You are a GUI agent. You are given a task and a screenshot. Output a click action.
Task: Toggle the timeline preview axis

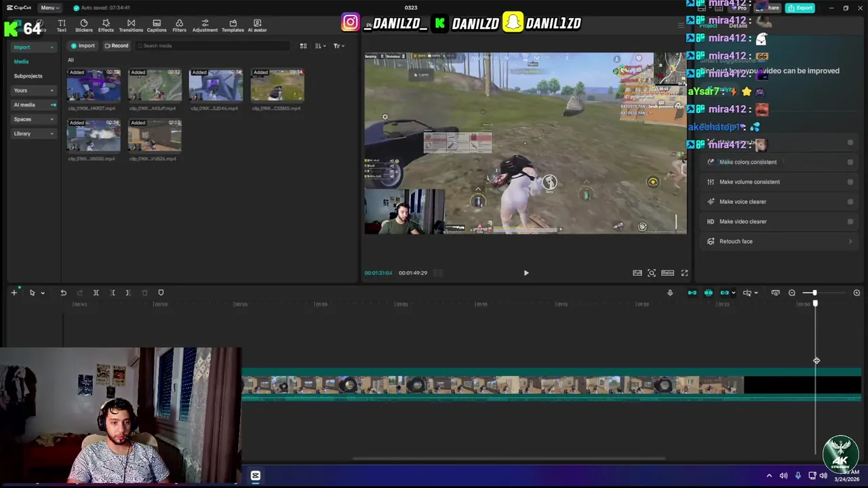(747, 293)
